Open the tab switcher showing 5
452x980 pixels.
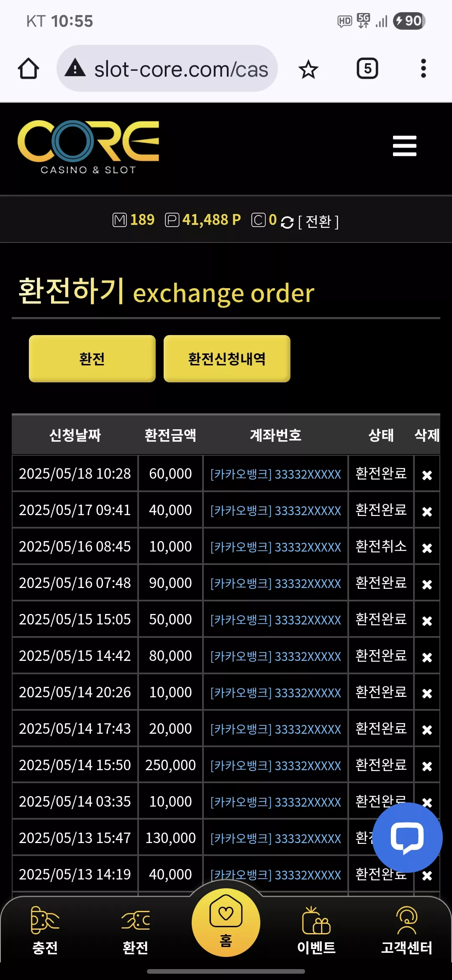367,69
